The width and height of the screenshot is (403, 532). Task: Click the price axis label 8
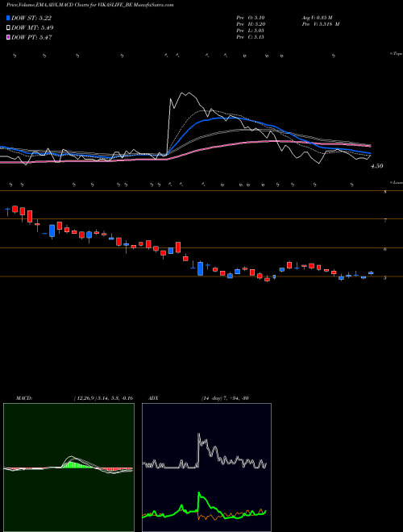tap(385, 192)
